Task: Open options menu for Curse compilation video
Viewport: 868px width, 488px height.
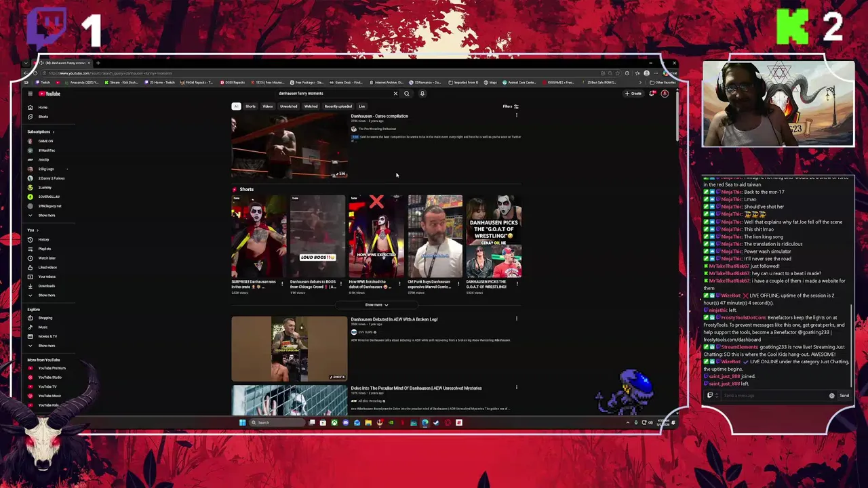Action: [x=517, y=116]
